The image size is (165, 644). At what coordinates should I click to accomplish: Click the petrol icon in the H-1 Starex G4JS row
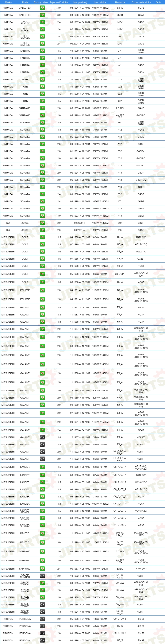pos(42,43)
